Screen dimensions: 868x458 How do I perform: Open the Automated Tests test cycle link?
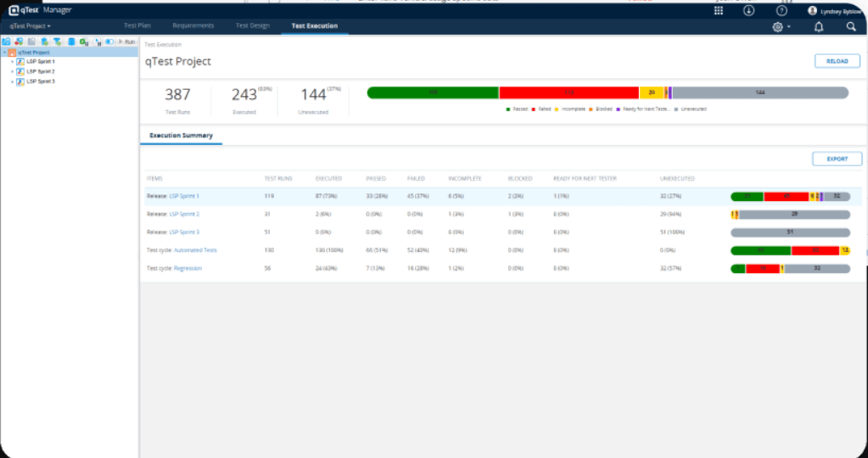[195, 250]
